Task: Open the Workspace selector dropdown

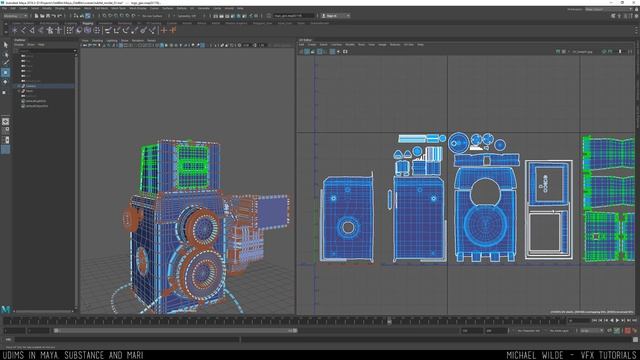Action: click(x=609, y=9)
